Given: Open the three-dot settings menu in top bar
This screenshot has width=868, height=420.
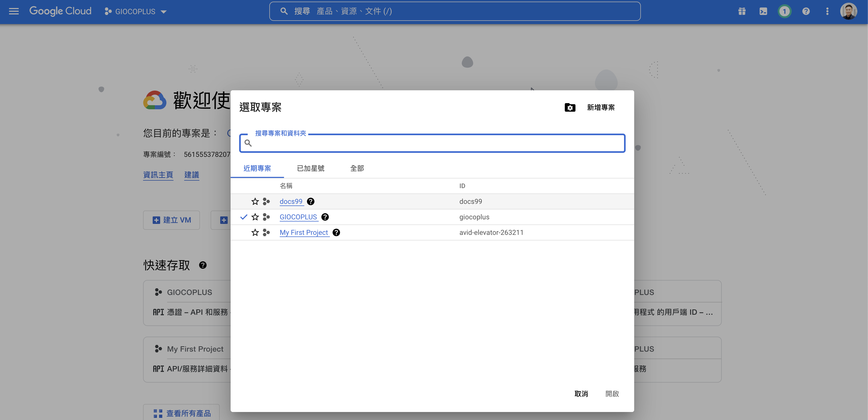Looking at the screenshot, I should coord(827,11).
